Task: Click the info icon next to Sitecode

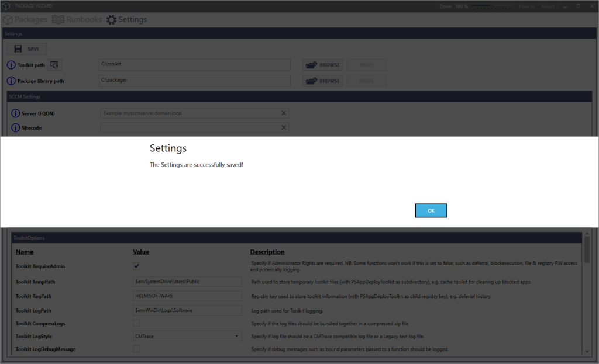Action: coord(15,128)
